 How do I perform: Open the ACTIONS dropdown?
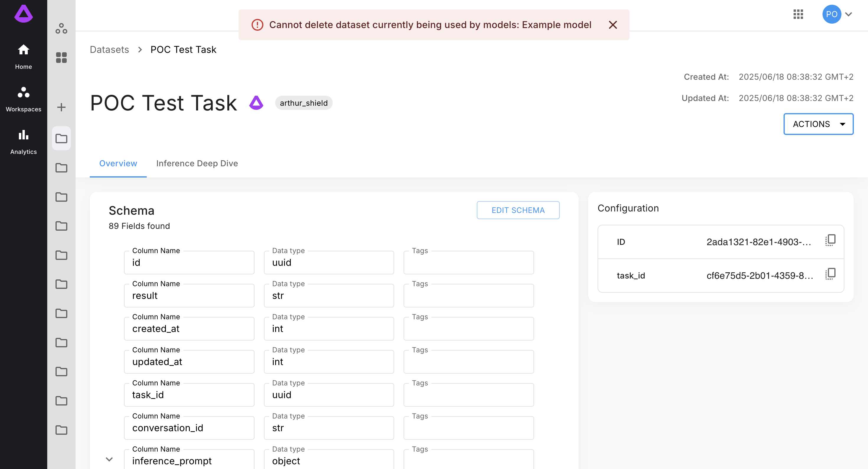point(818,124)
